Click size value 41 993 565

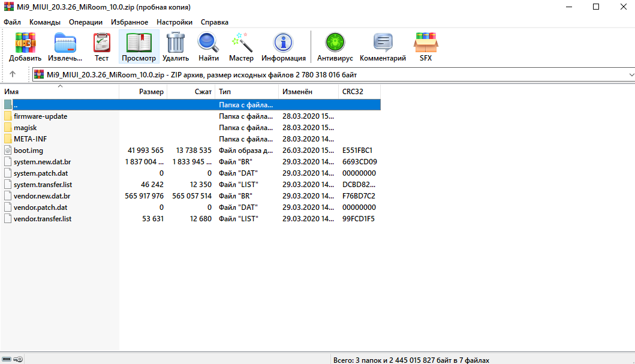click(146, 150)
